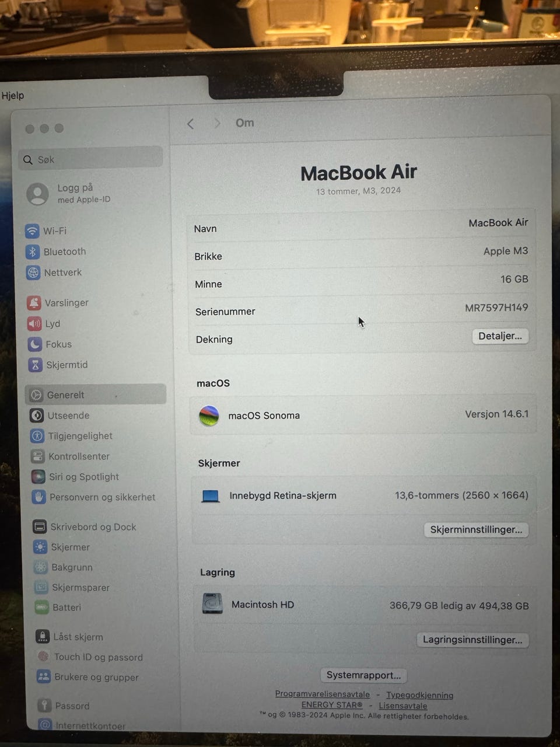Screen dimensions: 560x747
Task: Click the Apple-ID avatar icon
Action: (37, 194)
